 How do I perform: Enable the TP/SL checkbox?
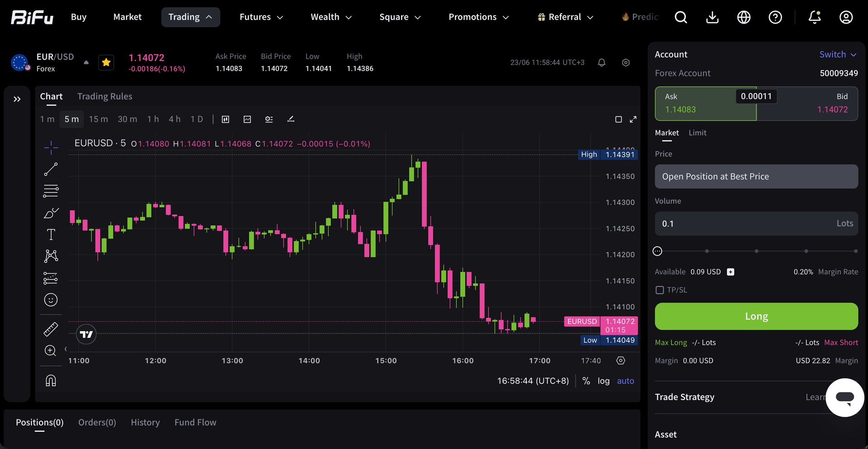(660, 290)
